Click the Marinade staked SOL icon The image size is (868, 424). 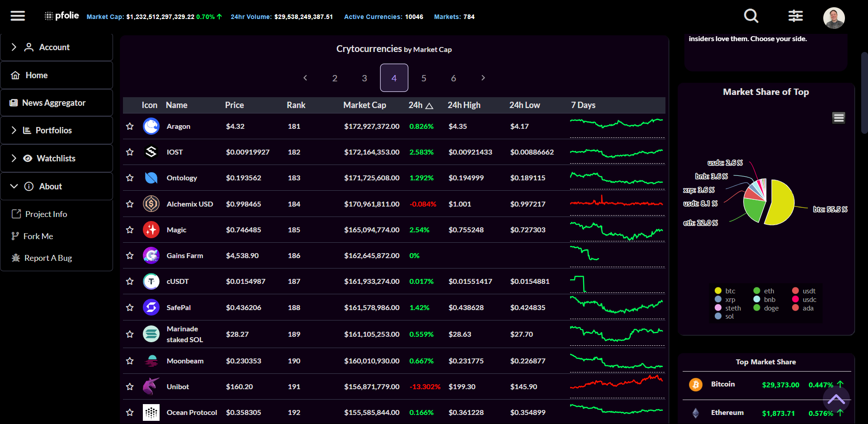(151, 334)
